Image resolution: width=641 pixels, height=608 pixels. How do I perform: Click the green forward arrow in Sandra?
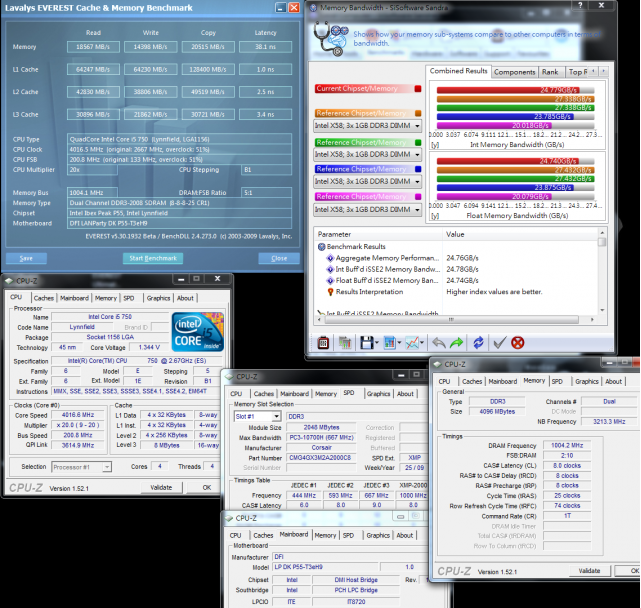pos(457,343)
